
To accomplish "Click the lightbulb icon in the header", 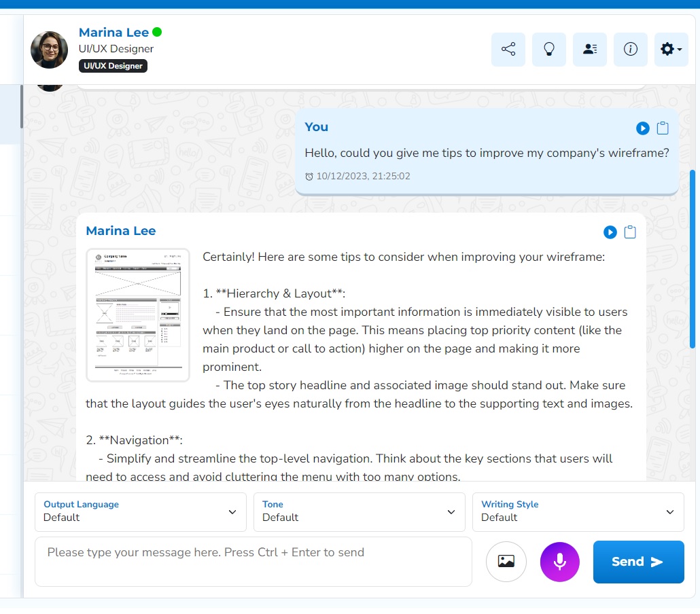I will click(x=548, y=50).
